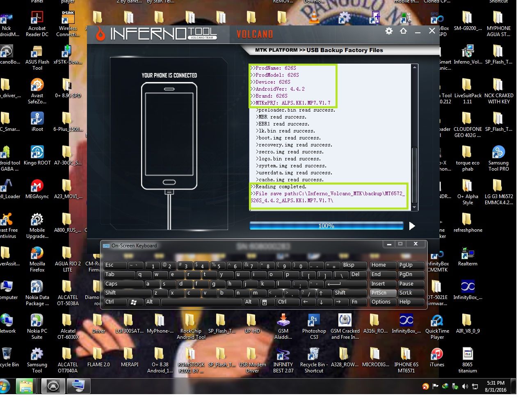Toggle the Fn key on keyboard
The height and width of the screenshot is (420, 525).
358,302
